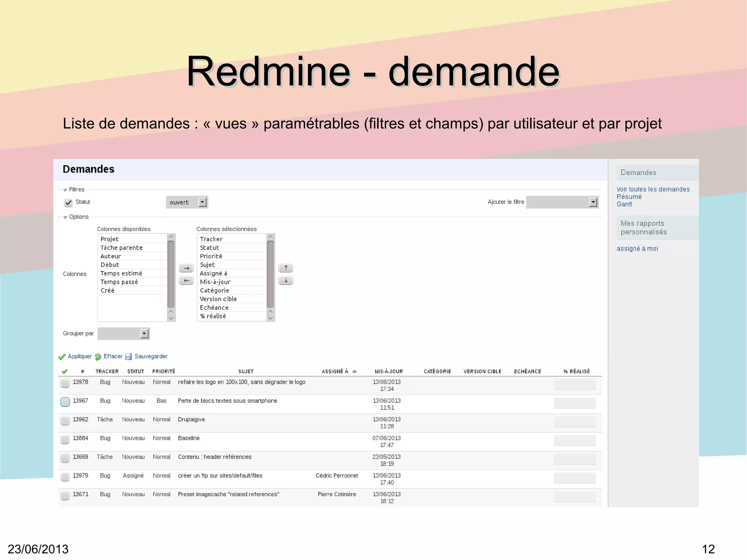Check the box for issue 13884
This screenshot has height=560, width=747.
65,439
